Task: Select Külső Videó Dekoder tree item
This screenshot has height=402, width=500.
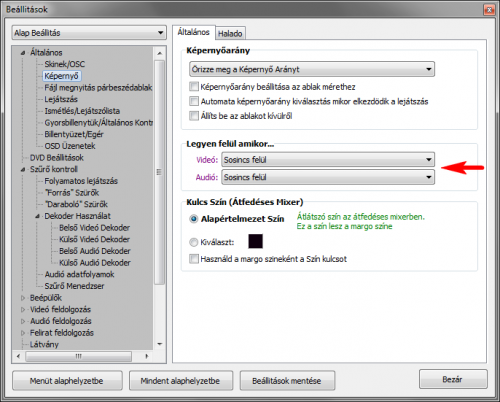Action: click(94, 239)
